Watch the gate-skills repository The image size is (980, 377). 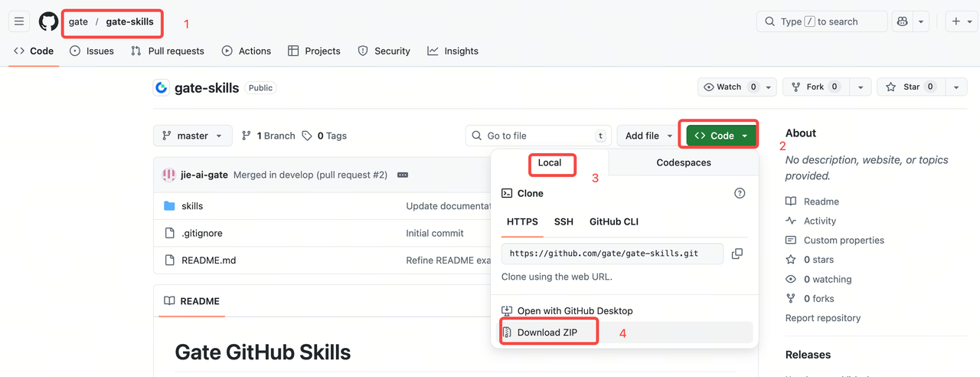(728, 87)
